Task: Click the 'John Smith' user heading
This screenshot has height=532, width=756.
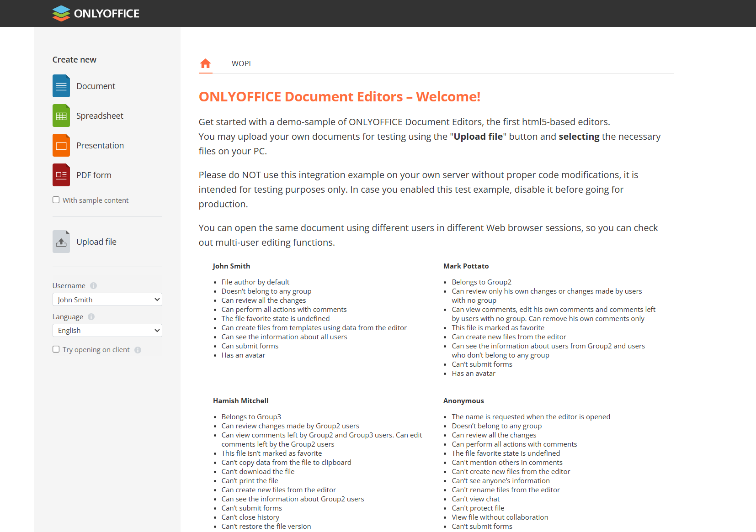Action: coord(231,266)
